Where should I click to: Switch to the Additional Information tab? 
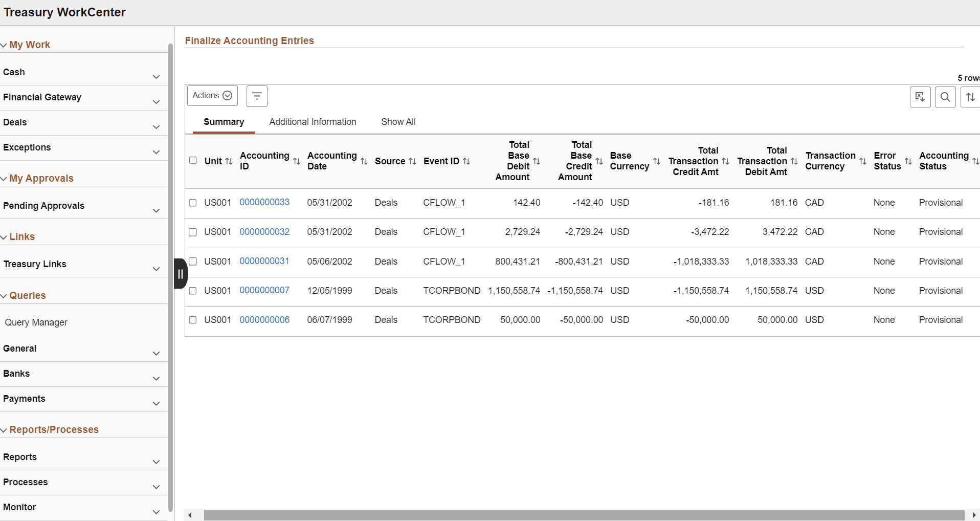313,122
